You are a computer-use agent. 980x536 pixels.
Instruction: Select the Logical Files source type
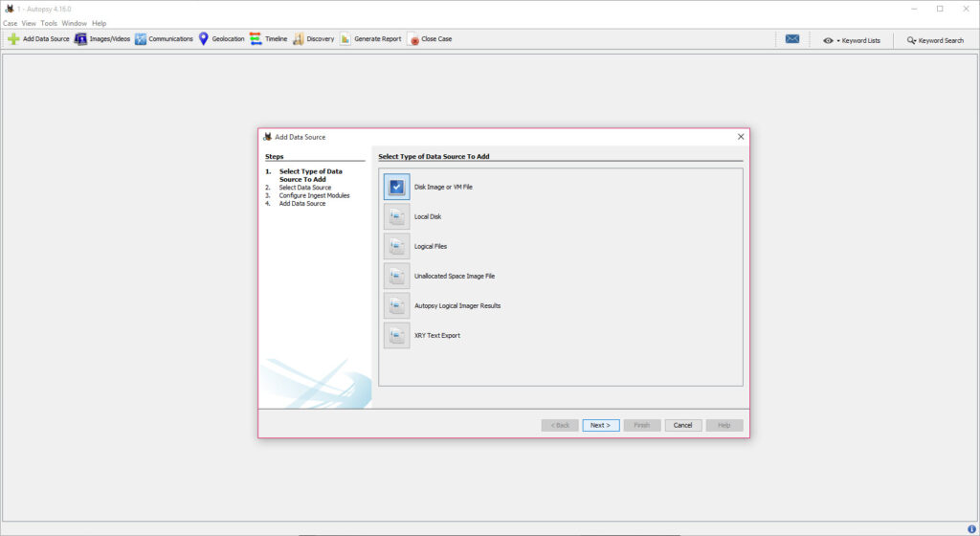pyautogui.click(x=396, y=246)
